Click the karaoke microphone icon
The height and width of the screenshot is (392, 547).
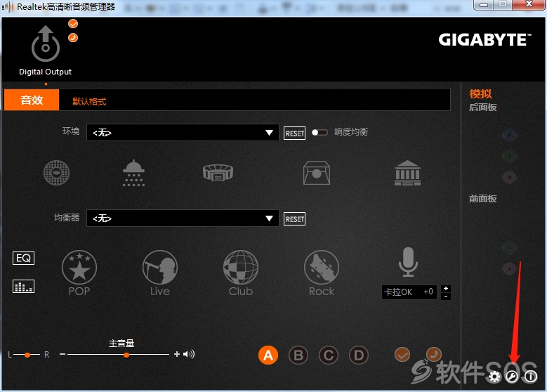pyautogui.click(x=408, y=262)
